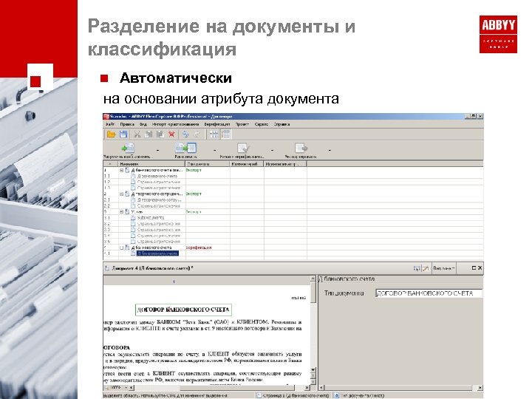Select page 2.1 in the document tree
Viewport: 532px width, 399px height.
point(159,199)
